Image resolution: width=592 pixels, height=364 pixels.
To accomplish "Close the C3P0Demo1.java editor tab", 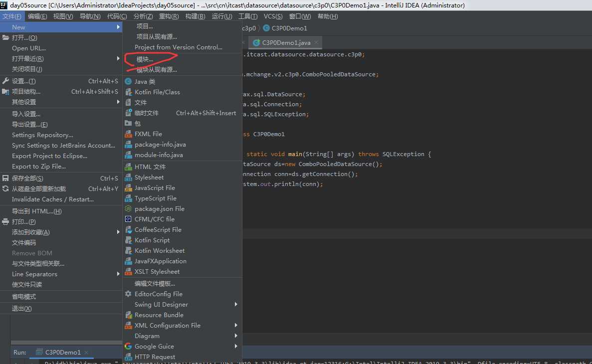I will [316, 43].
